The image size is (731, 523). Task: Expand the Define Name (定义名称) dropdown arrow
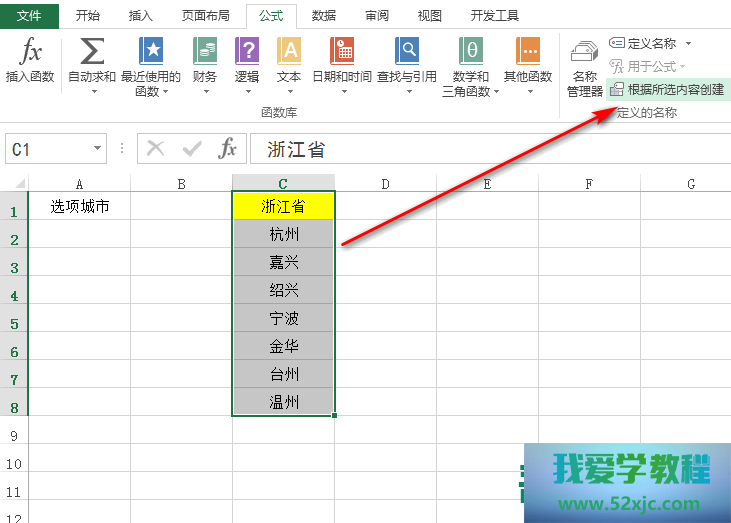point(688,43)
